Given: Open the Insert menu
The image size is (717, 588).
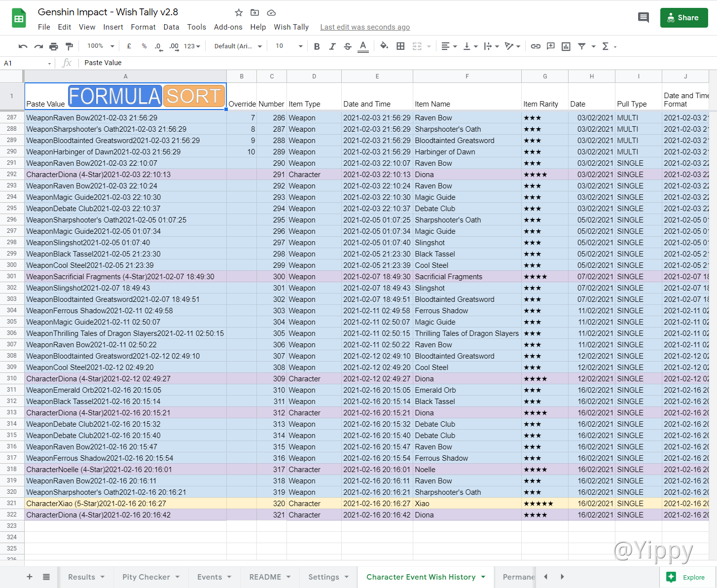Looking at the screenshot, I should (x=113, y=27).
